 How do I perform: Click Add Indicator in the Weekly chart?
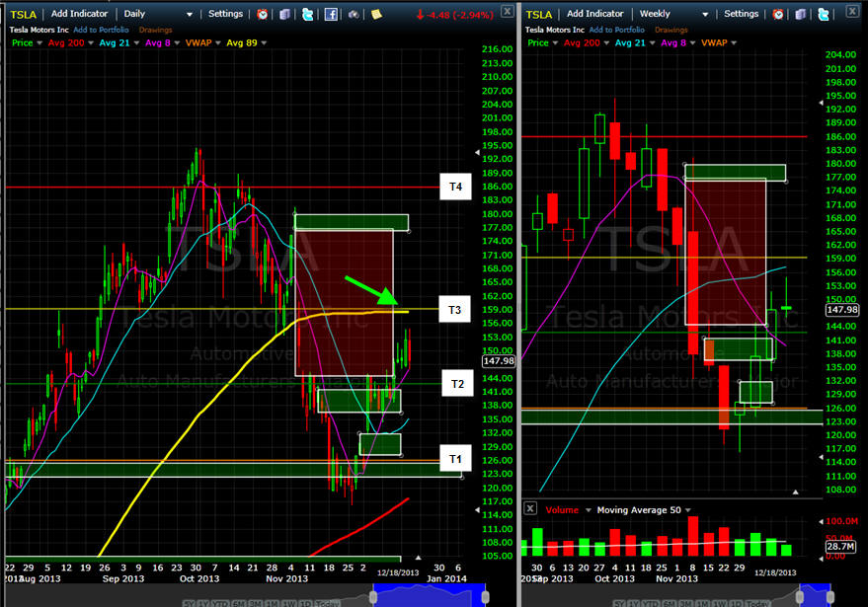point(595,14)
